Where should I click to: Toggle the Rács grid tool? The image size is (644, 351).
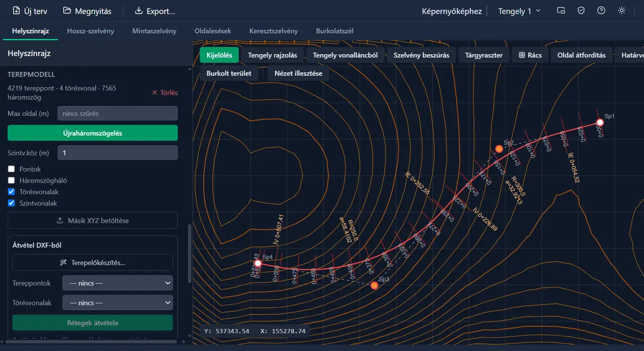[530, 55]
